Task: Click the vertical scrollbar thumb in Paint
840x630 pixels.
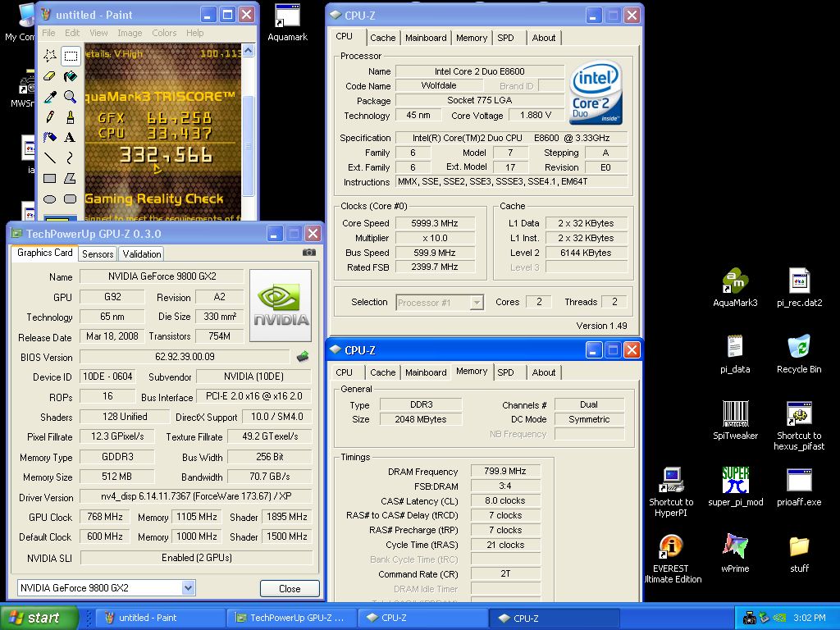Action: coord(248,146)
